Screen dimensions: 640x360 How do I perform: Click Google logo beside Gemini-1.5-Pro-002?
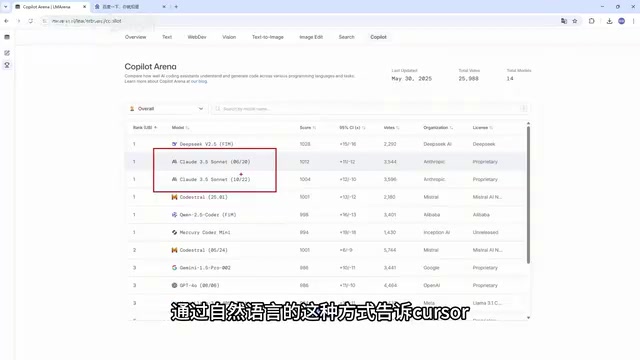point(174,268)
